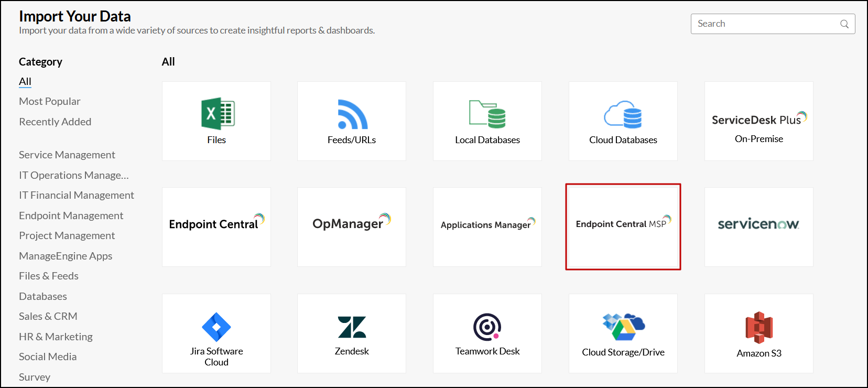Select HR & Marketing category

tap(56, 337)
